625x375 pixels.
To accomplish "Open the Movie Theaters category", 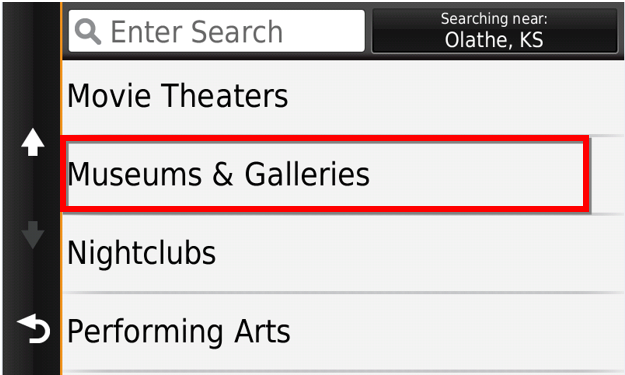I will [x=343, y=97].
